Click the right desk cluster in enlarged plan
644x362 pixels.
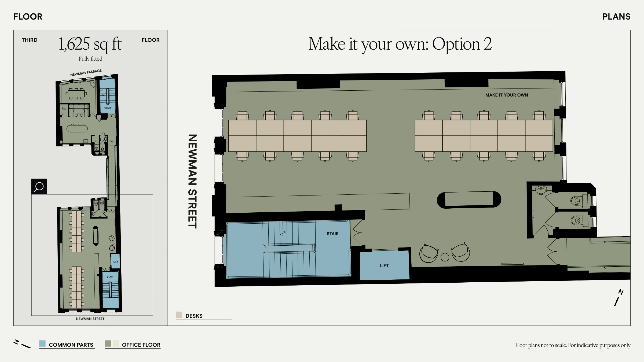pyautogui.click(x=484, y=136)
